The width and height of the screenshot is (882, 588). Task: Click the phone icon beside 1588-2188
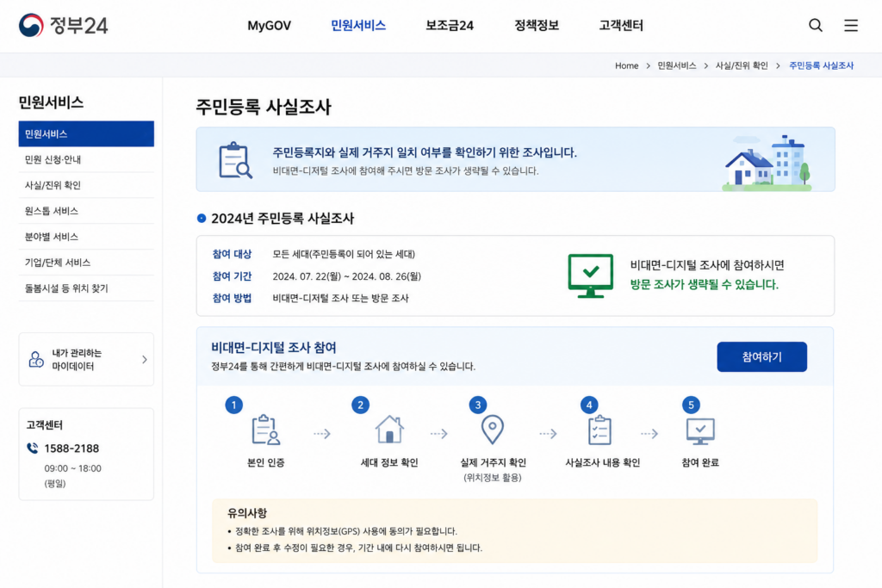(33, 448)
